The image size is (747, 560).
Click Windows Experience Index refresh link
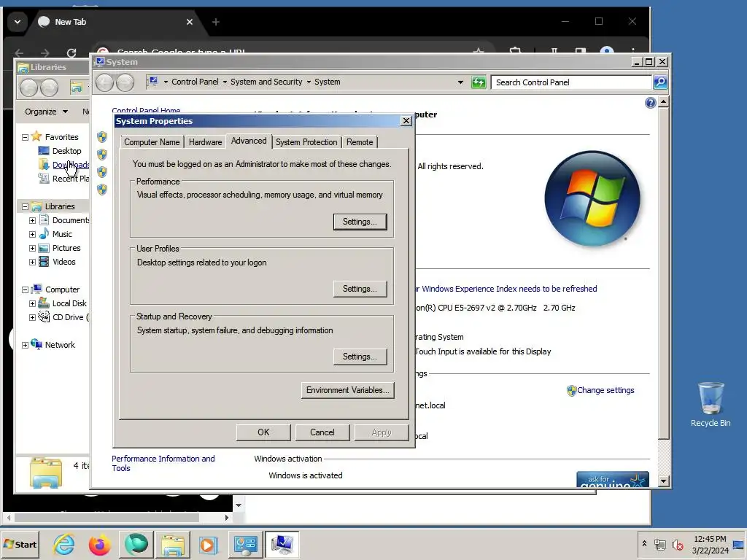(506, 289)
